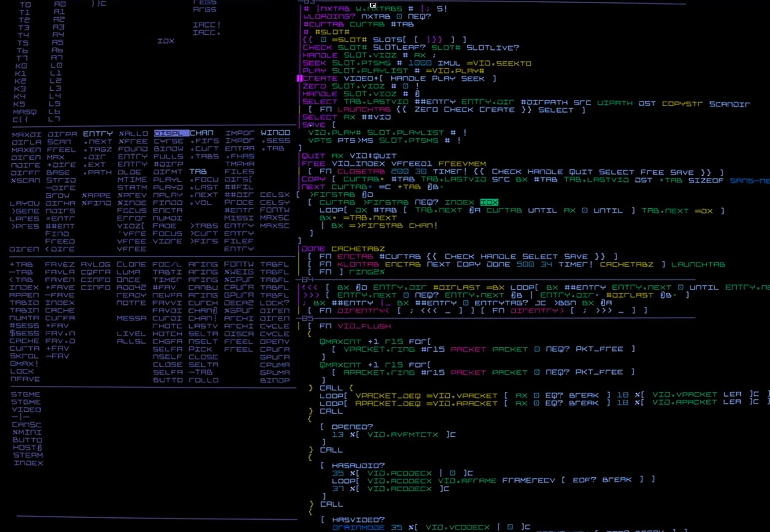
Task: Click the red LAUNCHTAB function name
Action: tap(364, 110)
